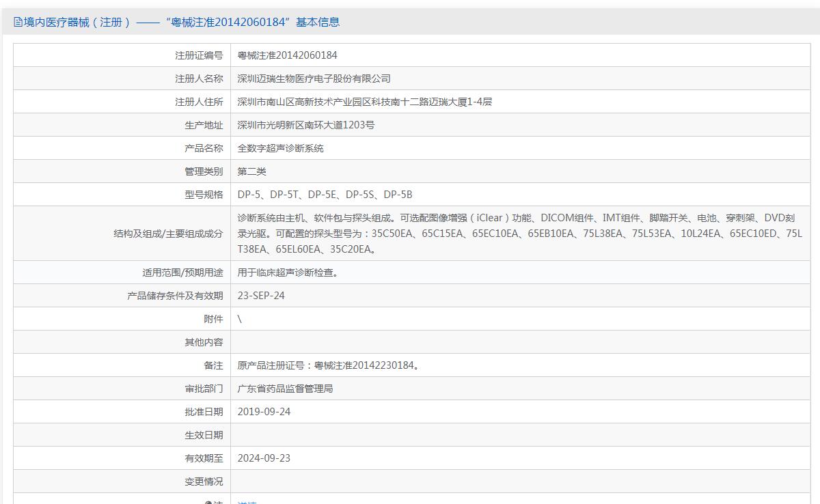Click the 生效日期 label

[204, 435]
